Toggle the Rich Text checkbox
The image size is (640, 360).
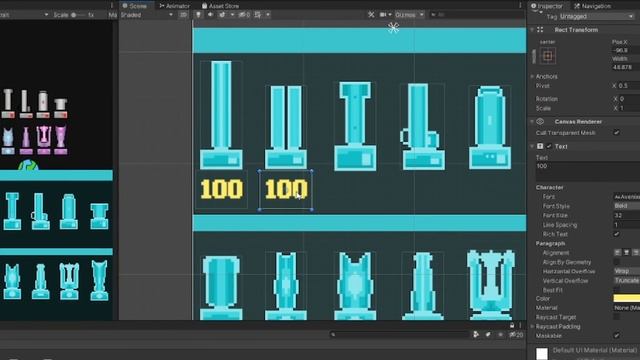(616, 234)
